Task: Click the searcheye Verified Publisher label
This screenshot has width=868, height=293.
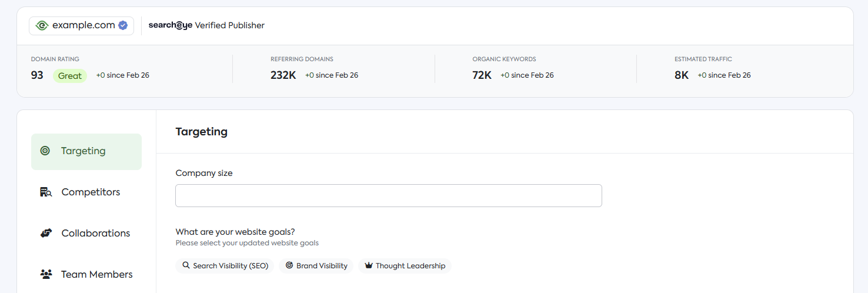Action: [206, 25]
